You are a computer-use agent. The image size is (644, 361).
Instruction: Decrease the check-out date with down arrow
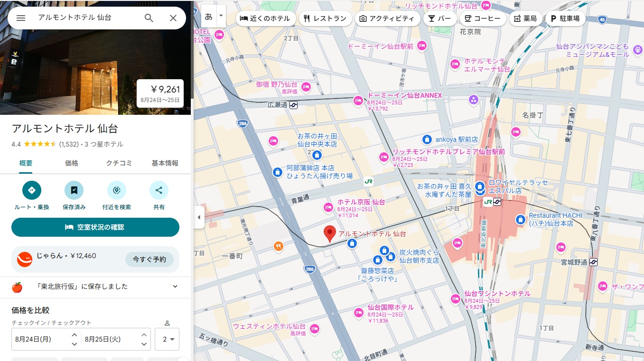pos(144,343)
